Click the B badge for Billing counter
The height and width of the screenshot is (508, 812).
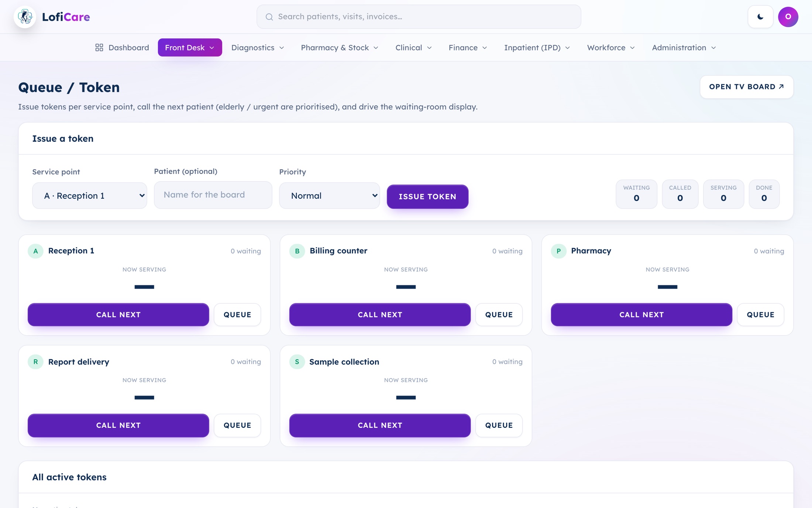pos(297,251)
